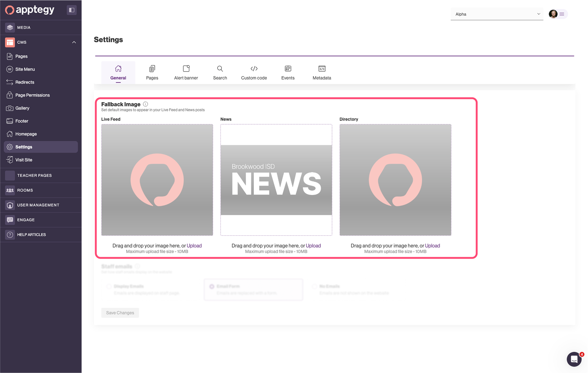The height and width of the screenshot is (373, 588).
Task: Open the Events settings tab
Action: (288, 73)
